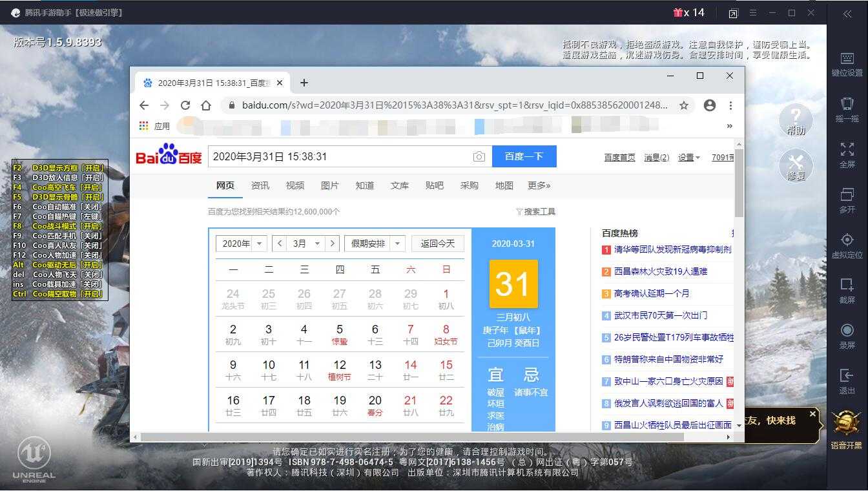The image size is (868, 491).
Task: Click the Baidu camera image search icon
Action: click(479, 156)
